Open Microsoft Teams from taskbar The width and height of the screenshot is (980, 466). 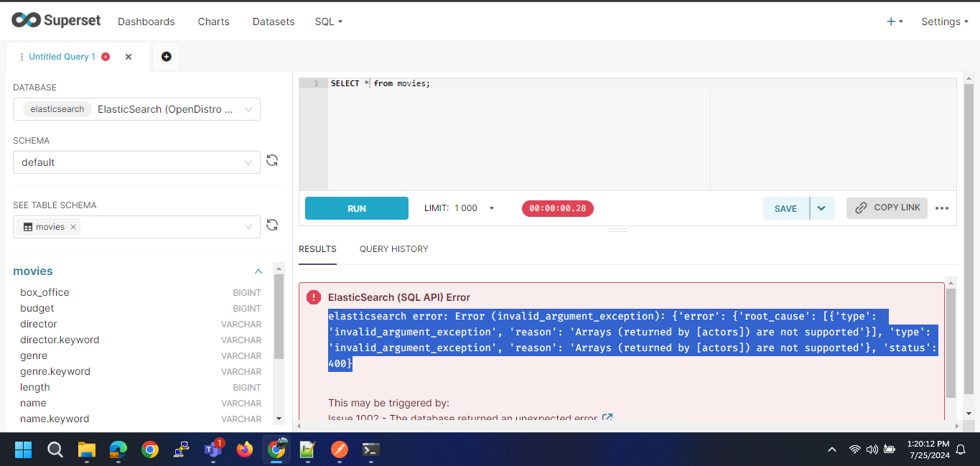(213, 449)
